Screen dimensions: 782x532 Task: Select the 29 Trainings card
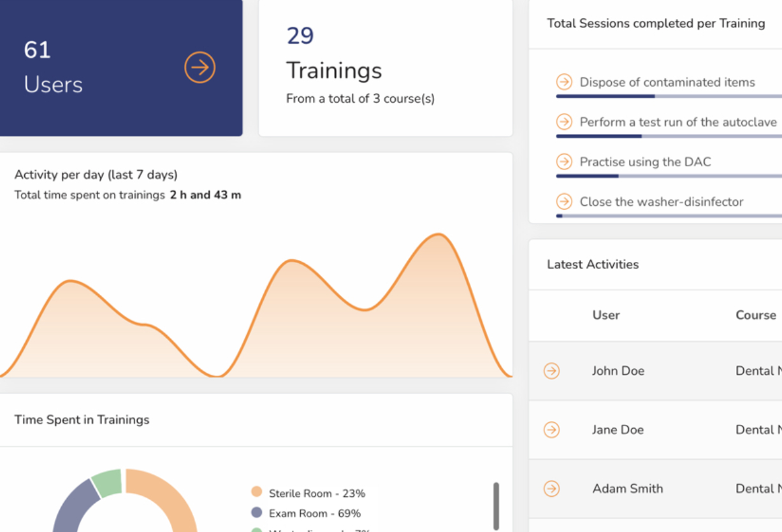386,68
